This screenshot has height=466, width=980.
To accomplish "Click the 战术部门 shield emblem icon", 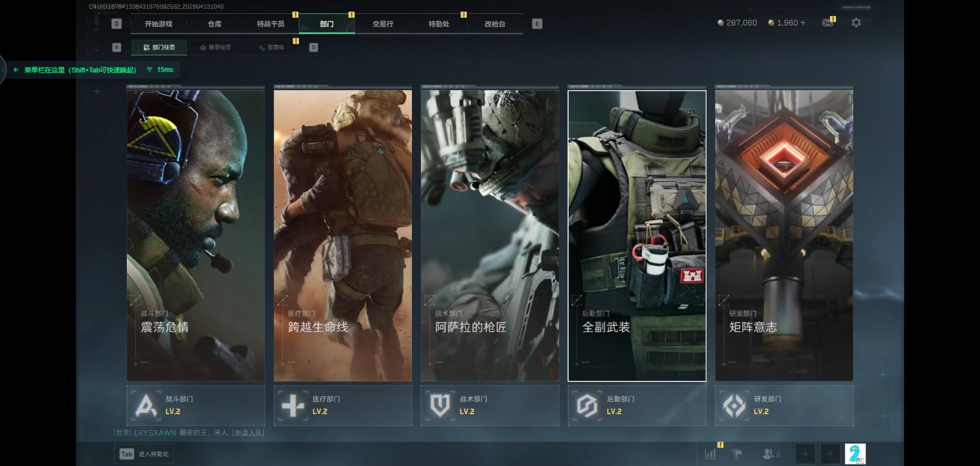I will tap(440, 405).
